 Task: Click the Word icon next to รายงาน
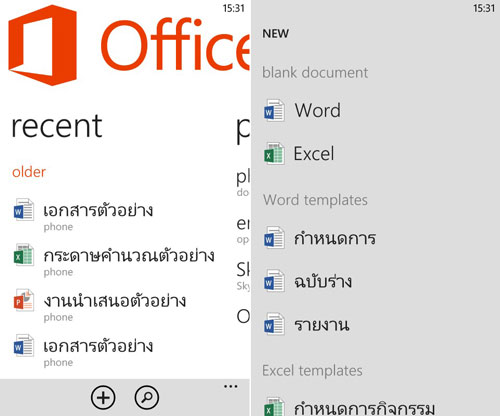(x=274, y=324)
